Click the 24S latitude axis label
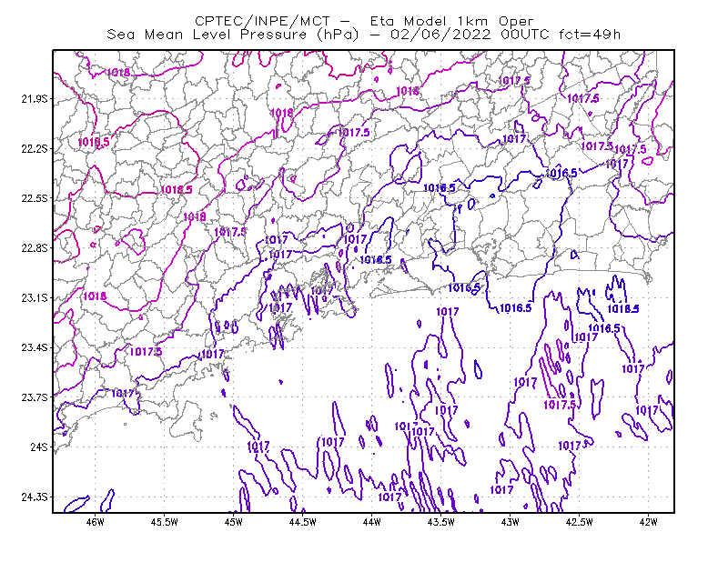Screen dimensions: 728x562 click(38, 447)
